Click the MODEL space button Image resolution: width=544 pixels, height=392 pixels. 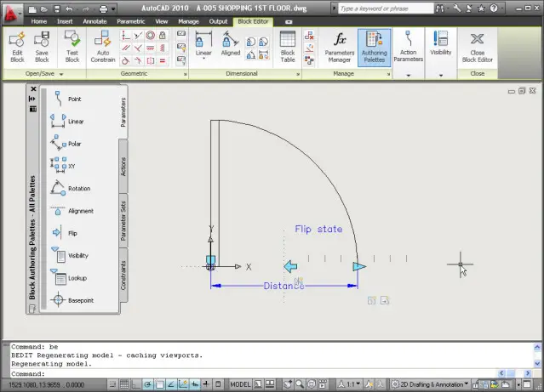(x=240, y=384)
